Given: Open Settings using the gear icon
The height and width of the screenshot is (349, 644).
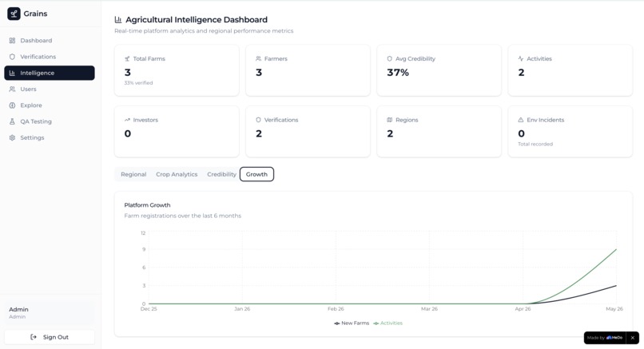Looking at the screenshot, I should point(12,138).
